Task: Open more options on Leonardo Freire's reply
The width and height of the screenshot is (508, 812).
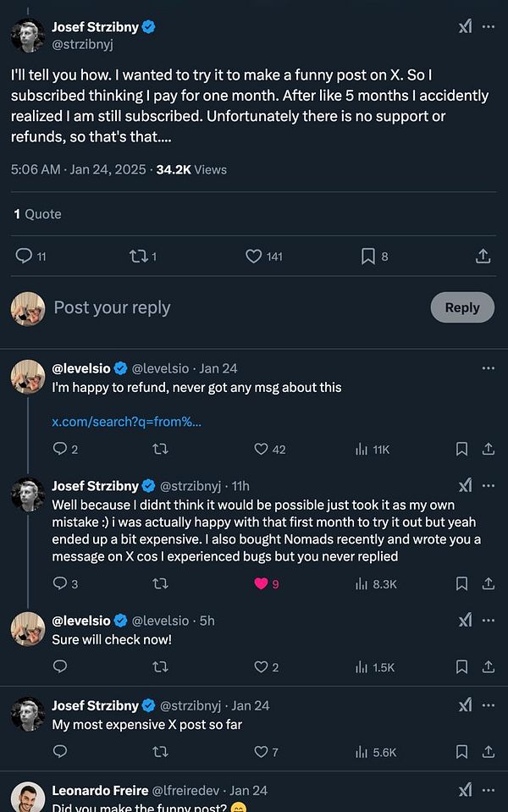Action: (489, 789)
